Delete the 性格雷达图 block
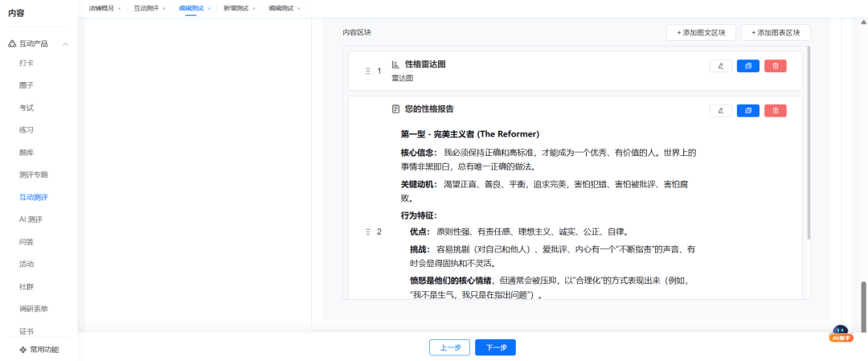 point(775,66)
